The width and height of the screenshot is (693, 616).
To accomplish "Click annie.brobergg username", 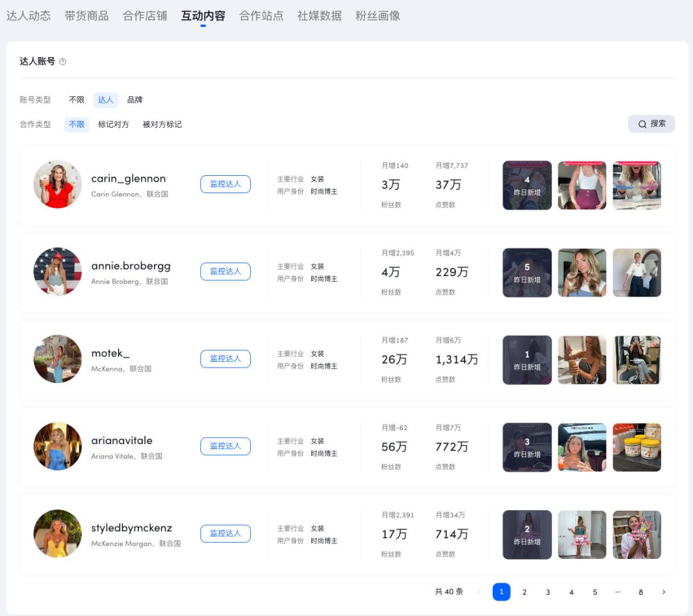I will coord(131,266).
